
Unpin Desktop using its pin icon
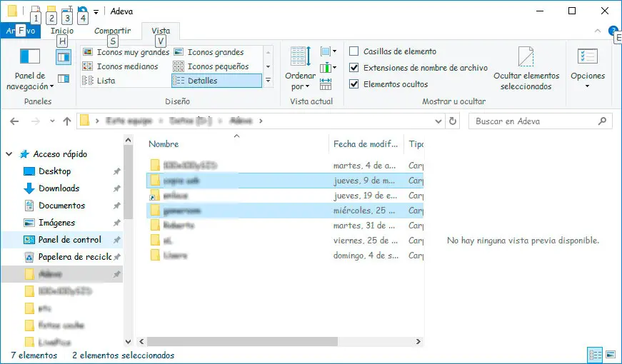coord(116,172)
